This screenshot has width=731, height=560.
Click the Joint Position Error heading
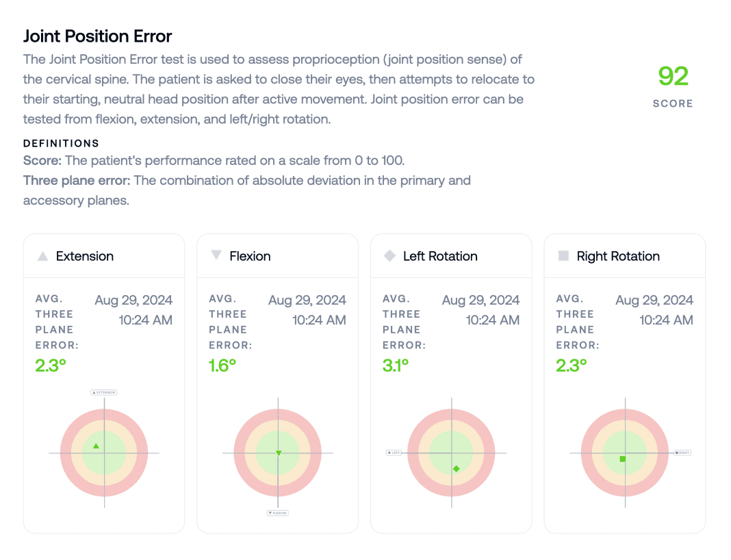point(97,36)
